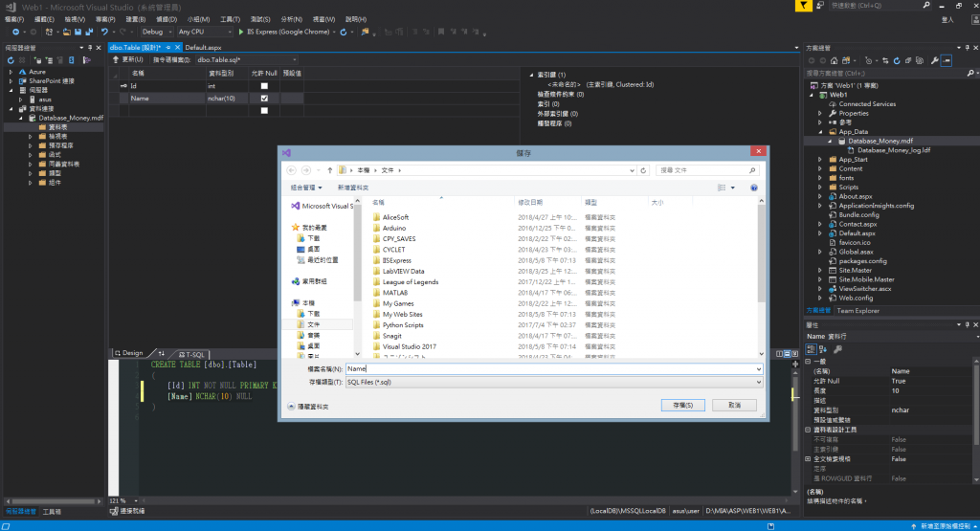Screen dimensions: 980x531
Task: Open the file name history dropdown arrow
Action: (x=759, y=369)
